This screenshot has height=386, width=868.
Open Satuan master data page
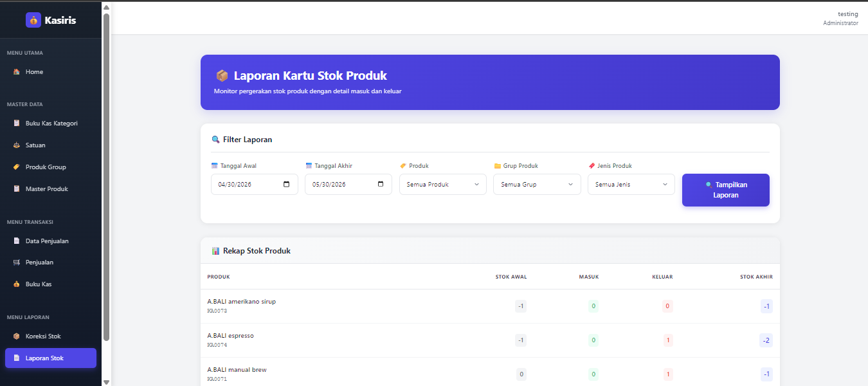pyautogui.click(x=51, y=145)
